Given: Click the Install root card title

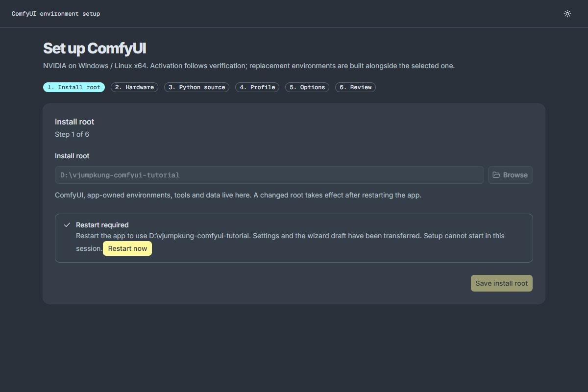Looking at the screenshot, I should [74, 122].
